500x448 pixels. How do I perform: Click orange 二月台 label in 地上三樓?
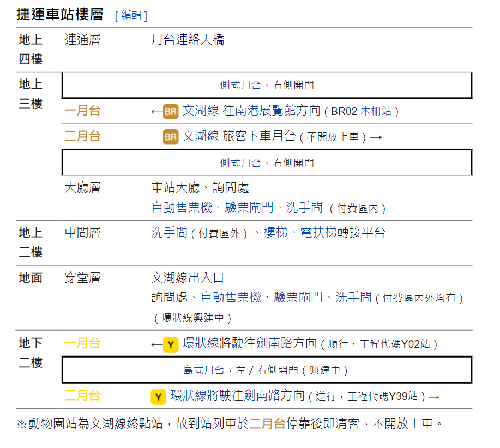point(82,136)
